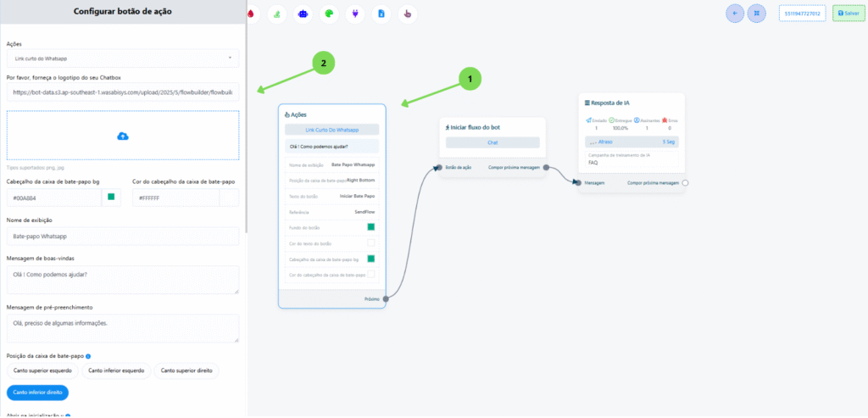Click the Enviado paper plane icon

pos(588,120)
